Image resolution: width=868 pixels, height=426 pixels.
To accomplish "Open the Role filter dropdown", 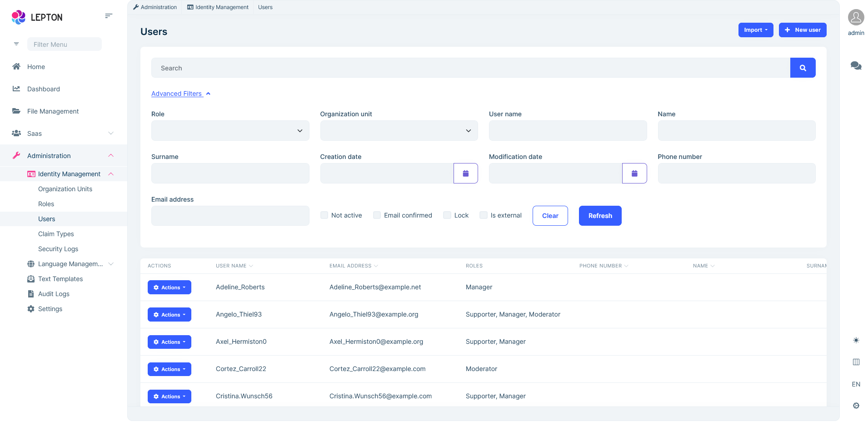I will pyautogui.click(x=230, y=130).
